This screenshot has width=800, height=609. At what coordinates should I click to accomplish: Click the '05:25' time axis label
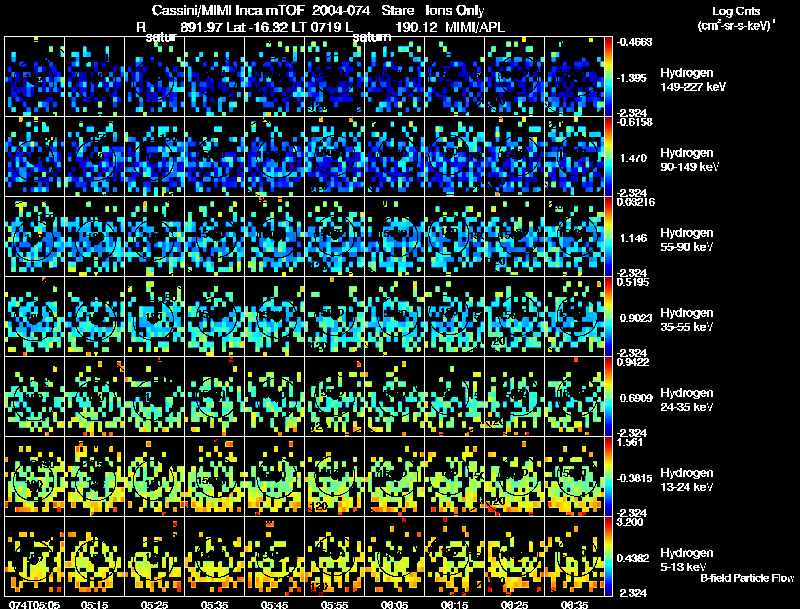[155, 605]
